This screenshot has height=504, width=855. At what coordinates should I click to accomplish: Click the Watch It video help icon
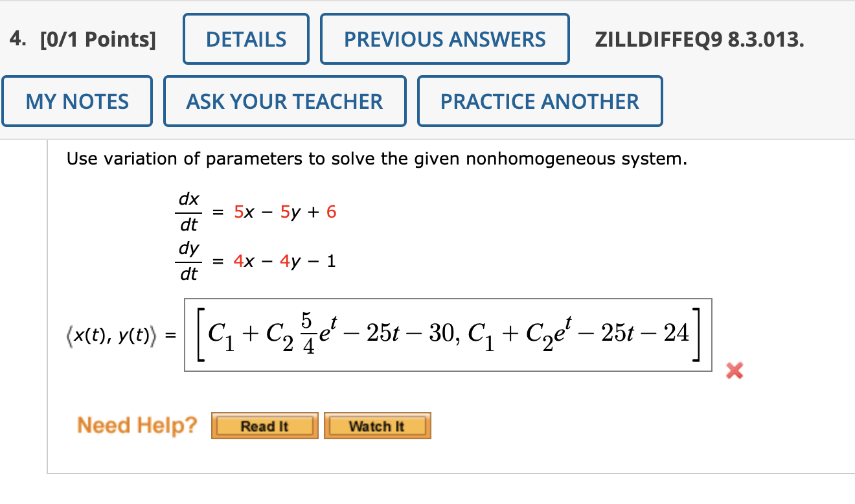378,425
